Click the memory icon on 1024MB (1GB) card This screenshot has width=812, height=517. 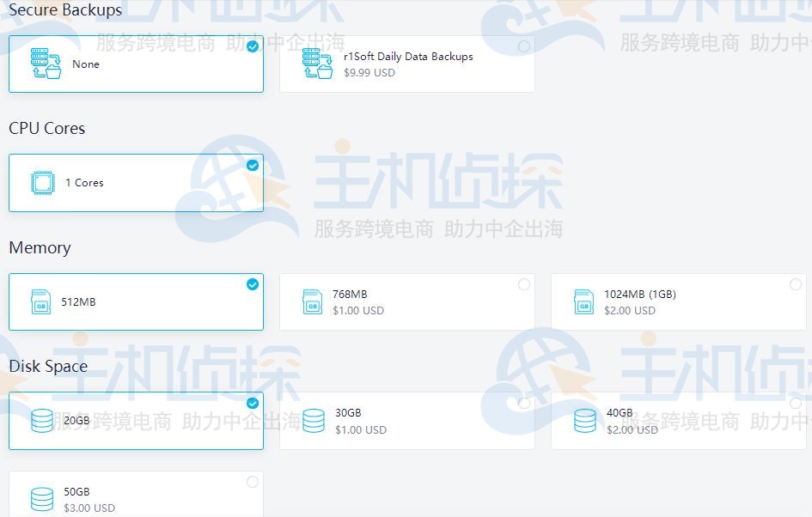pos(584,301)
